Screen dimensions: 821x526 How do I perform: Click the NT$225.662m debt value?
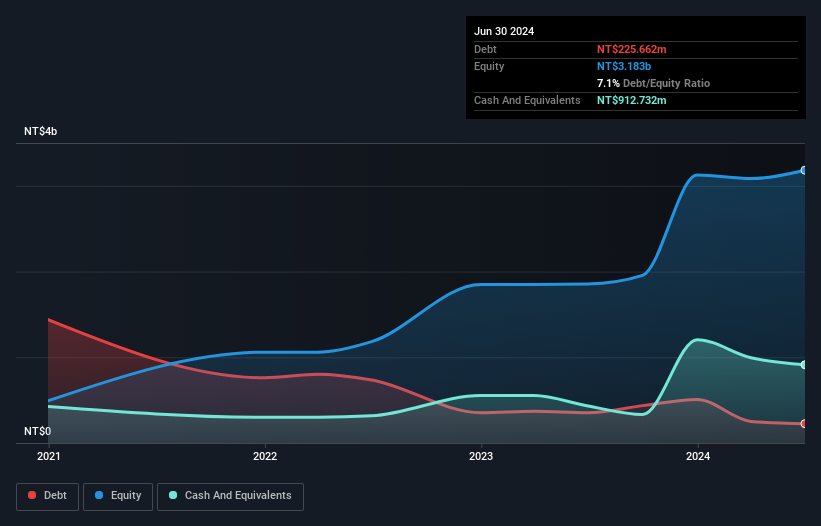[631, 49]
